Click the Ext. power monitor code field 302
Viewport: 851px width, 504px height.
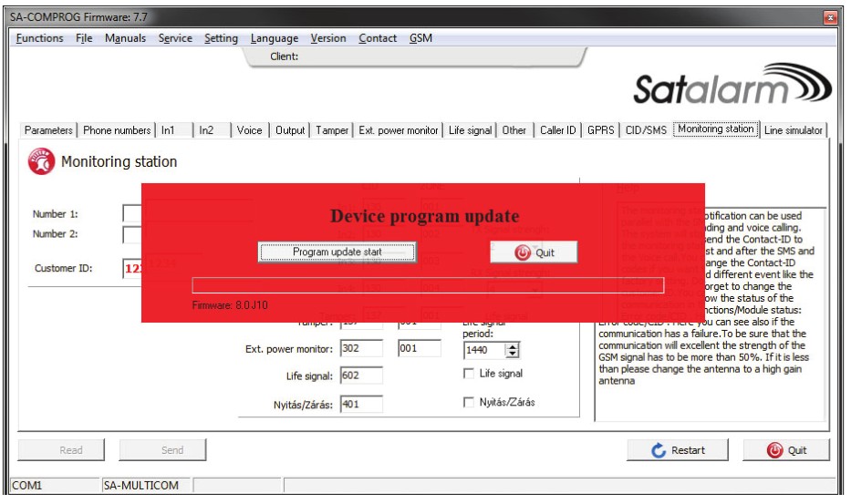(361, 348)
